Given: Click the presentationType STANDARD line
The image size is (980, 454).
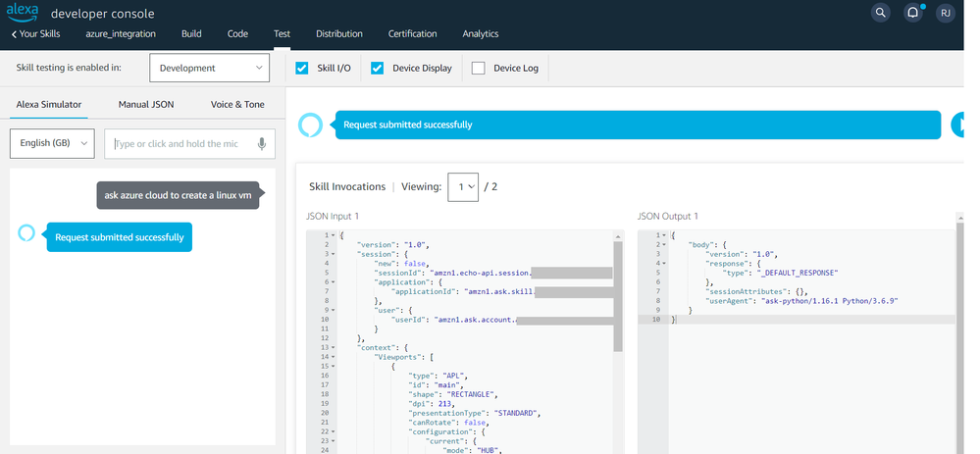Looking at the screenshot, I should click(x=475, y=413).
